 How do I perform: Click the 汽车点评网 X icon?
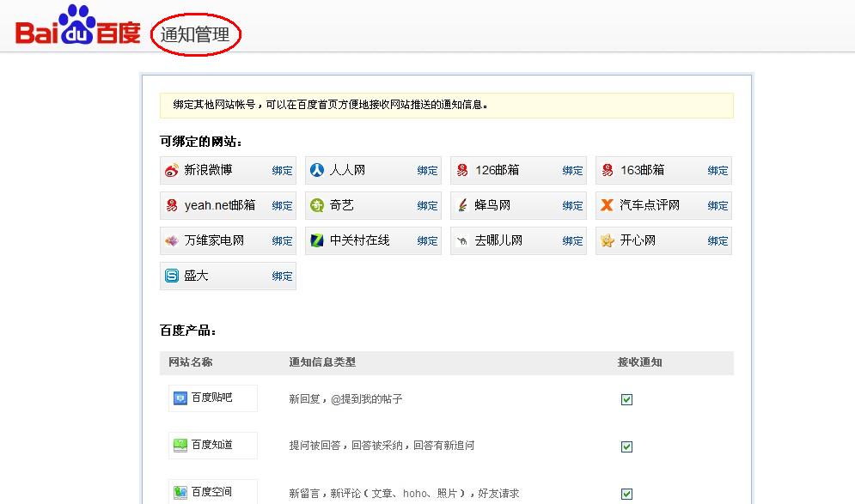[x=608, y=205]
